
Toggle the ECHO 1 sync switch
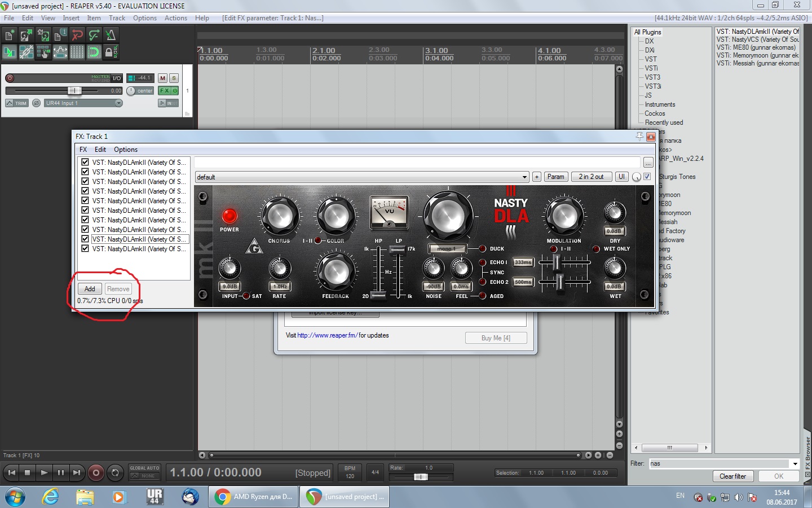coord(483,262)
